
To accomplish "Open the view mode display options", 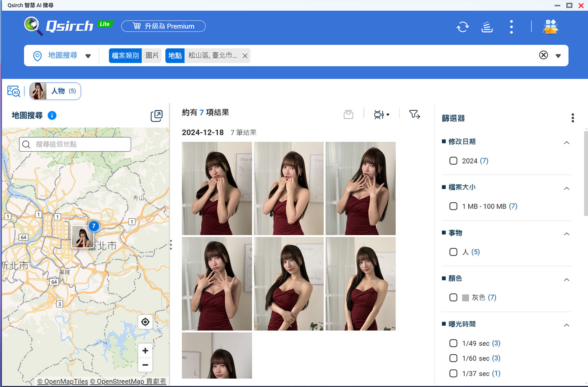I will pos(381,114).
